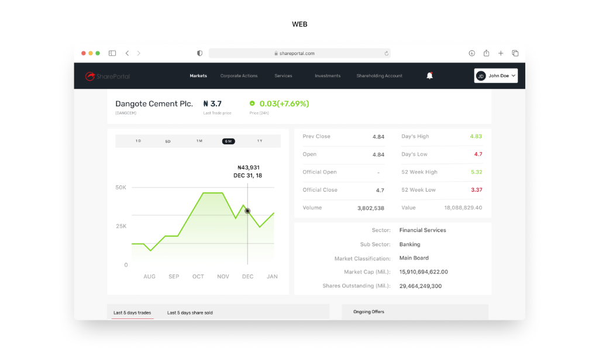Screen dimensions: 599x364
Task: Open the Markets menu
Action: click(198, 75)
